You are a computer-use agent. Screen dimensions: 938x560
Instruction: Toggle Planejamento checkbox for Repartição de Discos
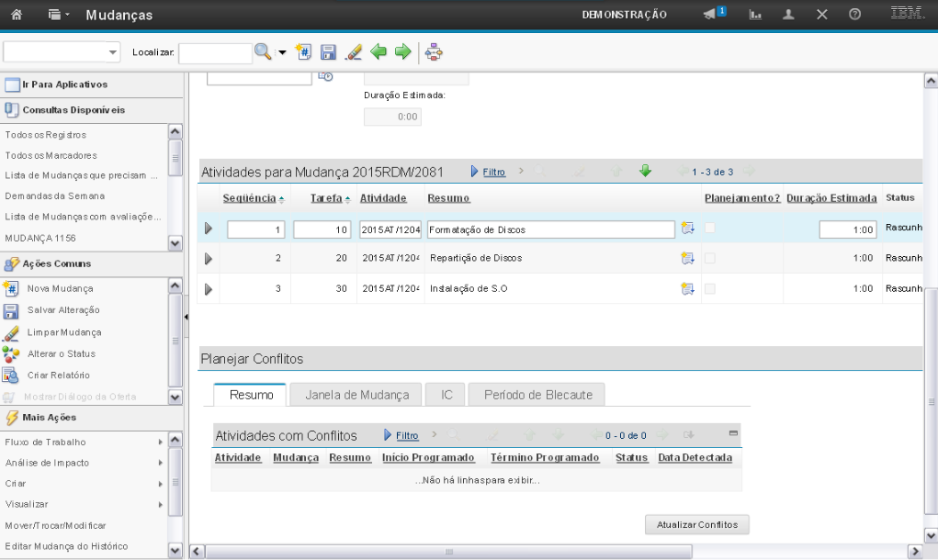(x=711, y=259)
